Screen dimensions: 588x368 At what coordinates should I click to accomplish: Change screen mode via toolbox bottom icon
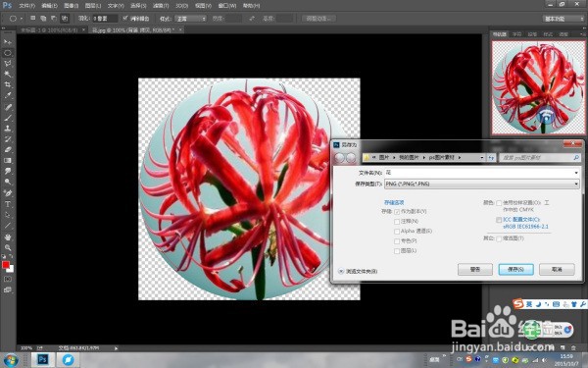point(8,289)
